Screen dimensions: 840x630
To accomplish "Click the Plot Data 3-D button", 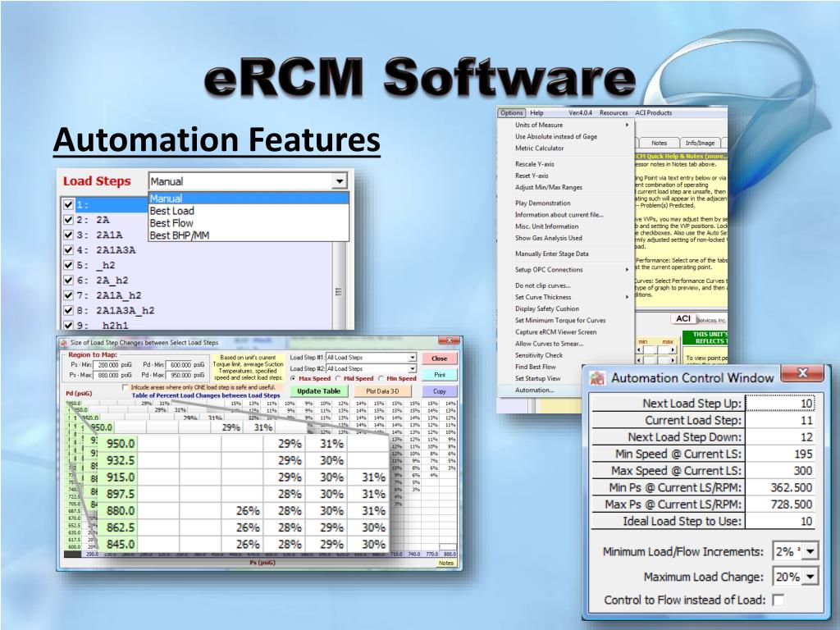I will tap(382, 391).
